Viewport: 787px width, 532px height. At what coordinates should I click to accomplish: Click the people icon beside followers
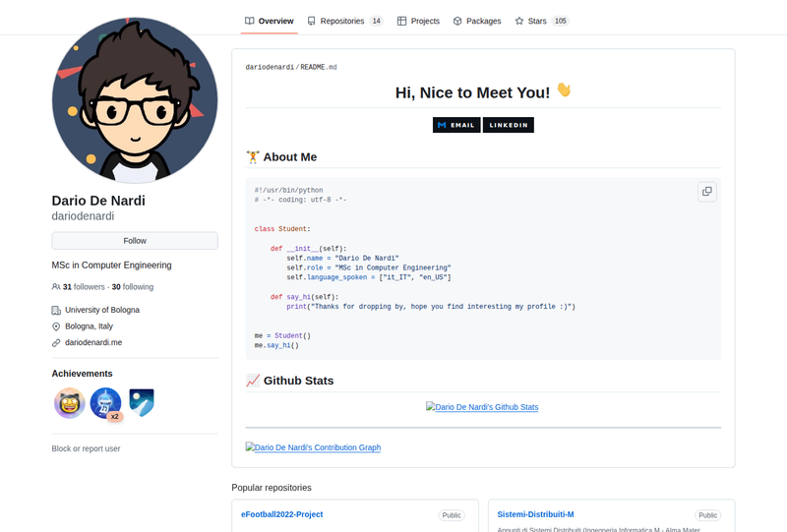(x=56, y=287)
